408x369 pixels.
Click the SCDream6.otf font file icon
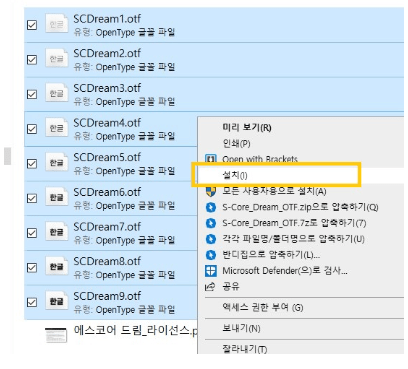(56, 197)
